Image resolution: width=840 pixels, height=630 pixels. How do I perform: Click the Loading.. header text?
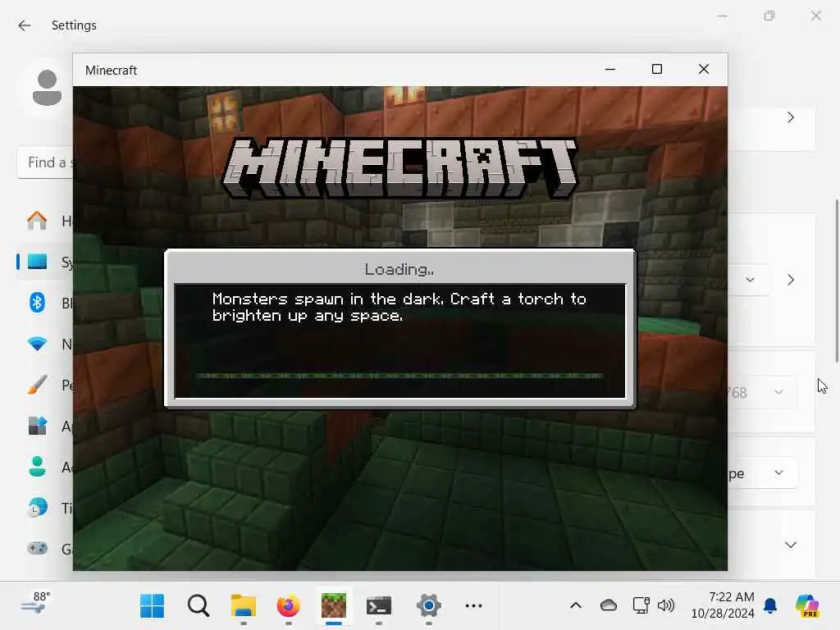point(399,269)
